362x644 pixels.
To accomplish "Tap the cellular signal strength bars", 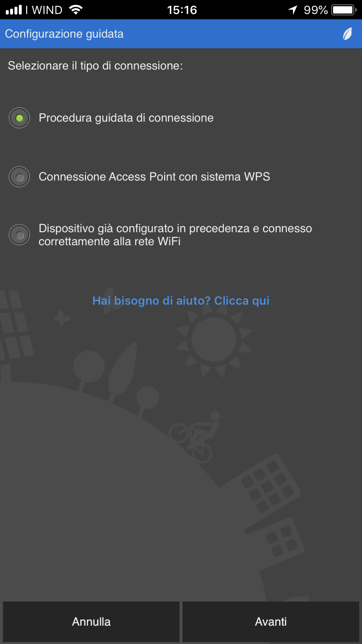I will pos(14,10).
